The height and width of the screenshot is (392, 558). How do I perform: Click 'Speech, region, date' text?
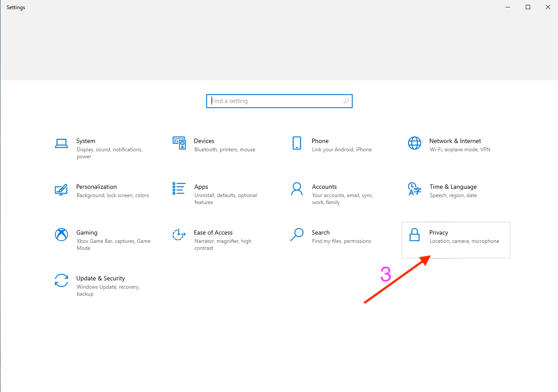coord(453,195)
